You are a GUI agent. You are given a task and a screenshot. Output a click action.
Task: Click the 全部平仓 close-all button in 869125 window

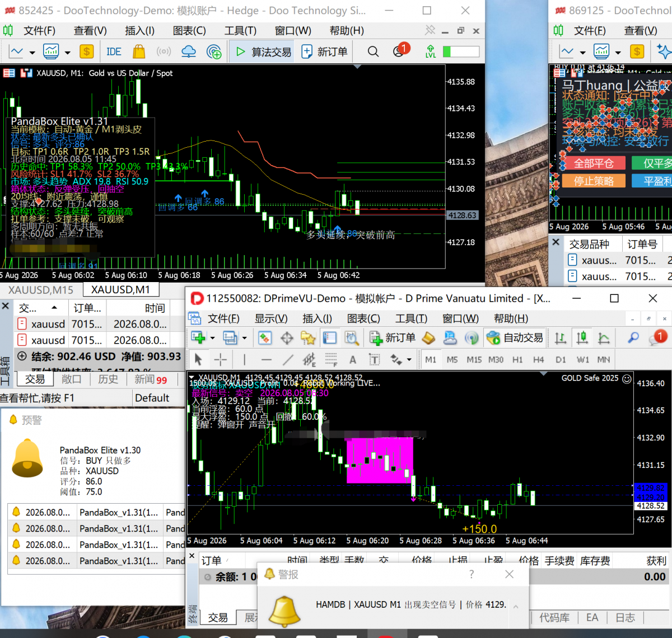pos(592,163)
